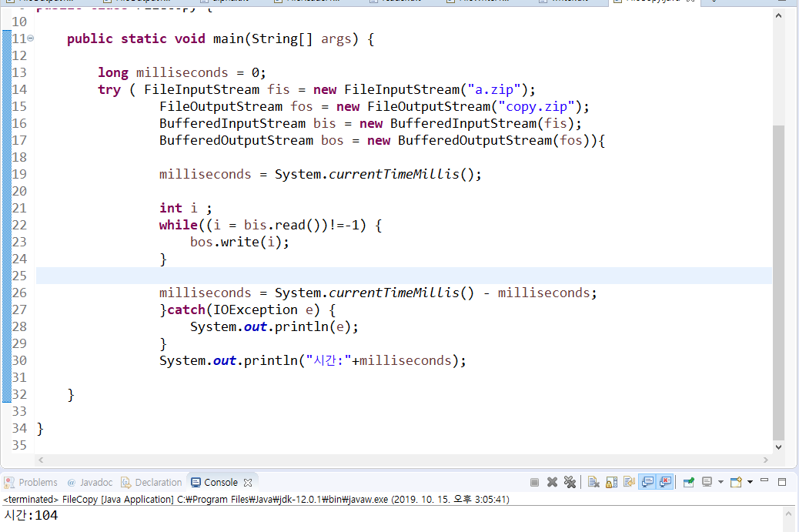Click the editor vertical scrollbar down arrow
Image resolution: width=799 pixels, height=532 pixels.
[x=778, y=447]
